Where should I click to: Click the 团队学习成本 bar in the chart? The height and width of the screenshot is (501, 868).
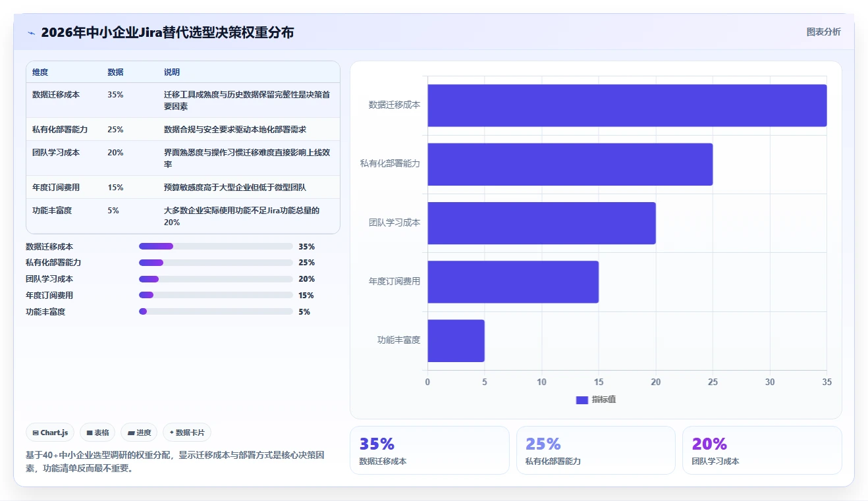coord(542,223)
